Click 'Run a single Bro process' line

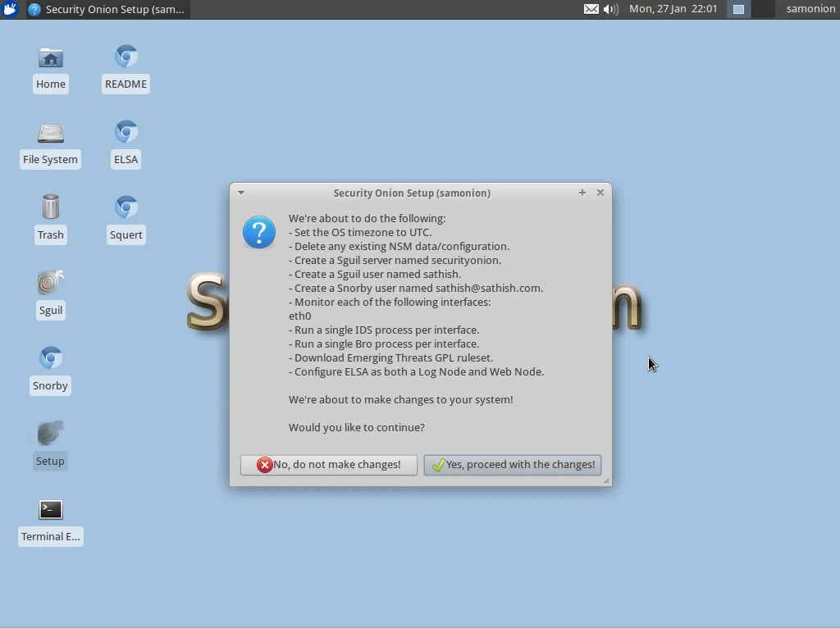pos(384,344)
